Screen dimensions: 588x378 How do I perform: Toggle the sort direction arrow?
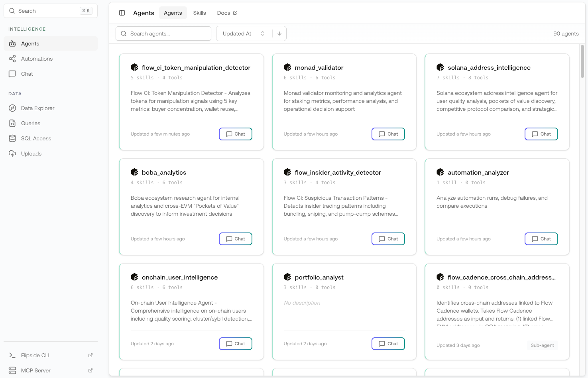pyautogui.click(x=279, y=33)
